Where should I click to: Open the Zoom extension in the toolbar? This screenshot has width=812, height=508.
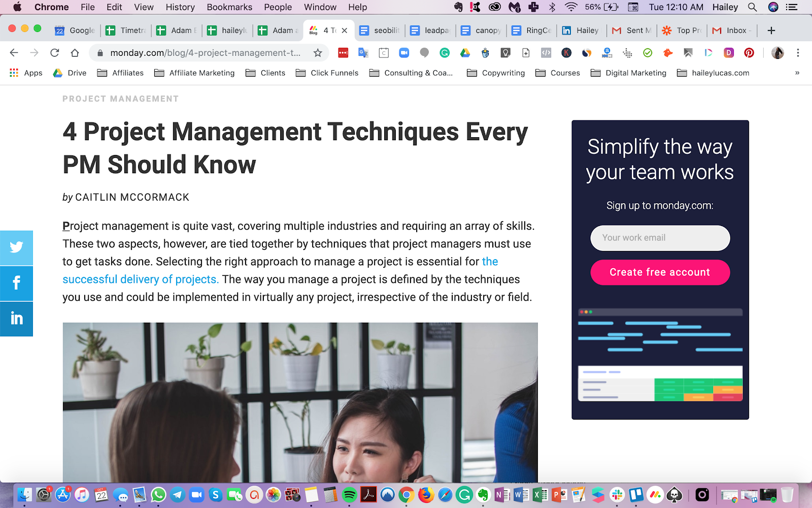pyautogui.click(x=404, y=53)
